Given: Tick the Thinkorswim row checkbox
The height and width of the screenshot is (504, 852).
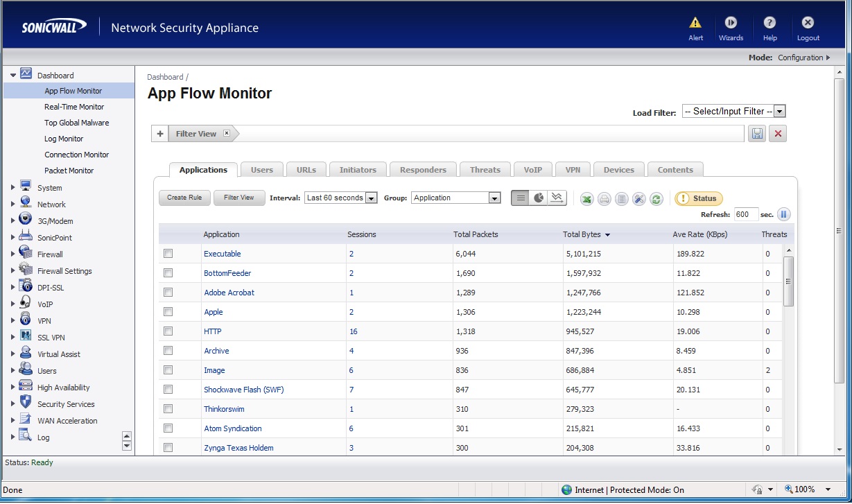Looking at the screenshot, I should pyautogui.click(x=168, y=409).
